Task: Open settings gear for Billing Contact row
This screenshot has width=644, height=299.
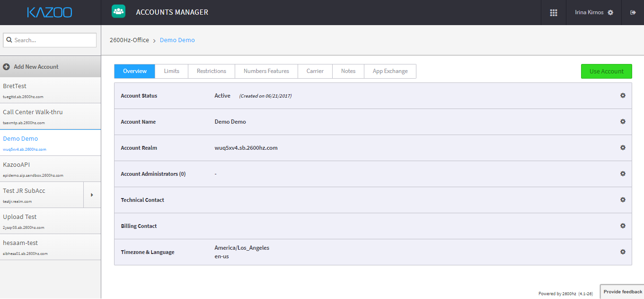Action: [623, 226]
